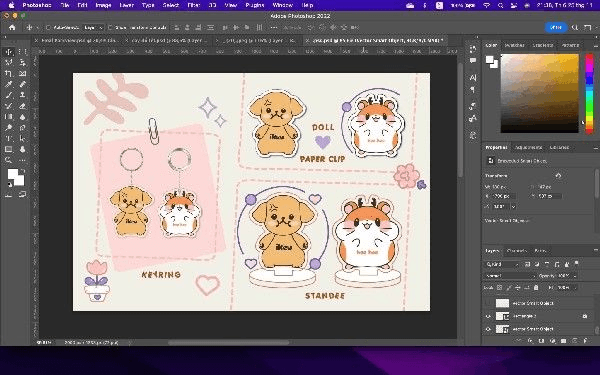The height and width of the screenshot is (375, 600).
Task: Open the Filter menu
Action: (193, 5)
